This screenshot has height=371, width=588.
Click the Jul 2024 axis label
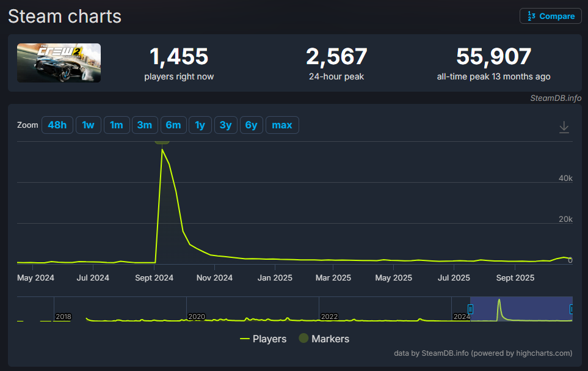click(x=93, y=278)
